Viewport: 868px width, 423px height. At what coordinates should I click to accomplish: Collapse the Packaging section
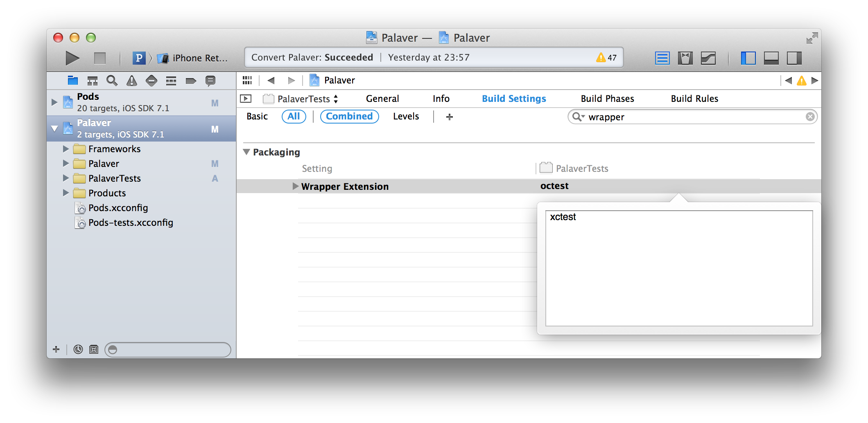[246, 152]
